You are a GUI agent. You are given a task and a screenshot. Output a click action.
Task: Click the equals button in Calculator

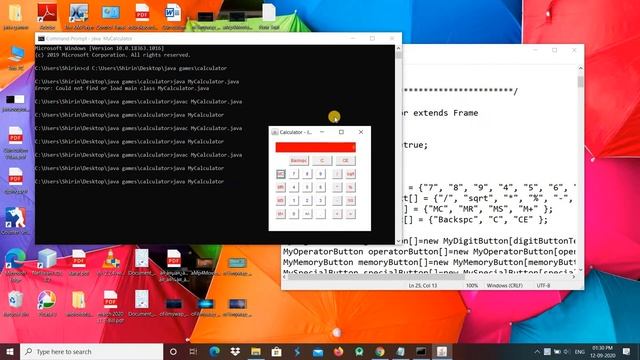[x=350, y=213]
